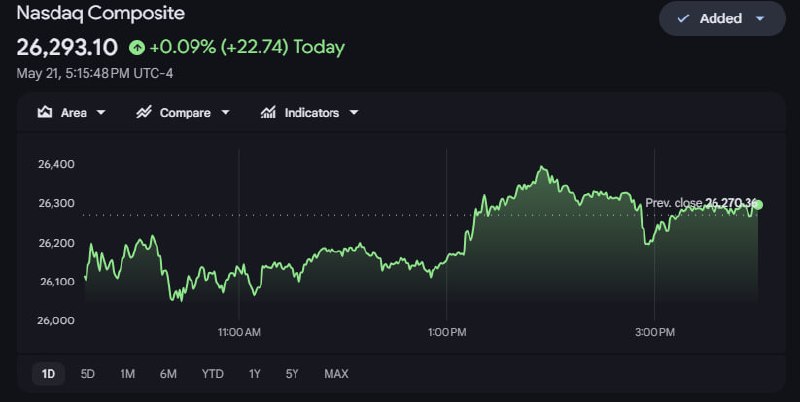Click the green end-point dot on chart
This screenshot has height=402, width=800.
point(758,205)
